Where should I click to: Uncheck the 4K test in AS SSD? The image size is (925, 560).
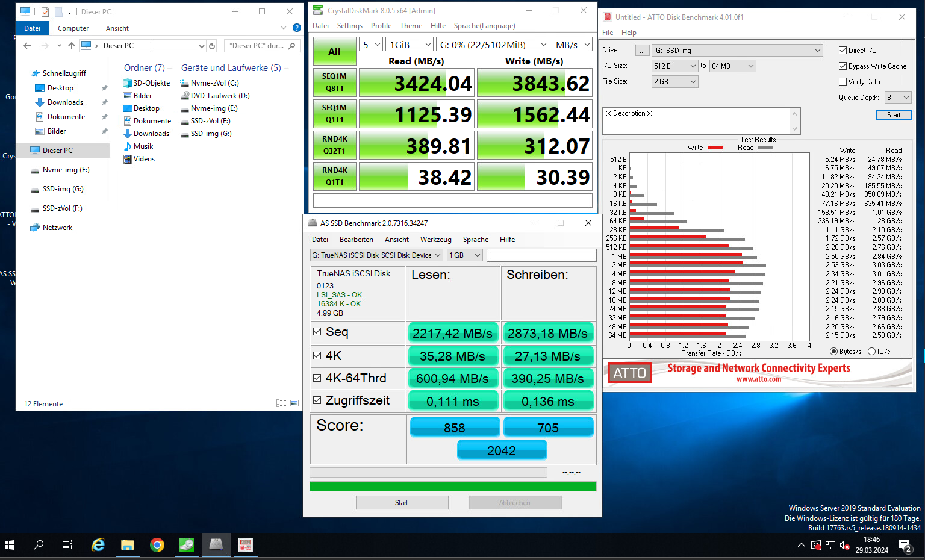[x=317, y=356]
